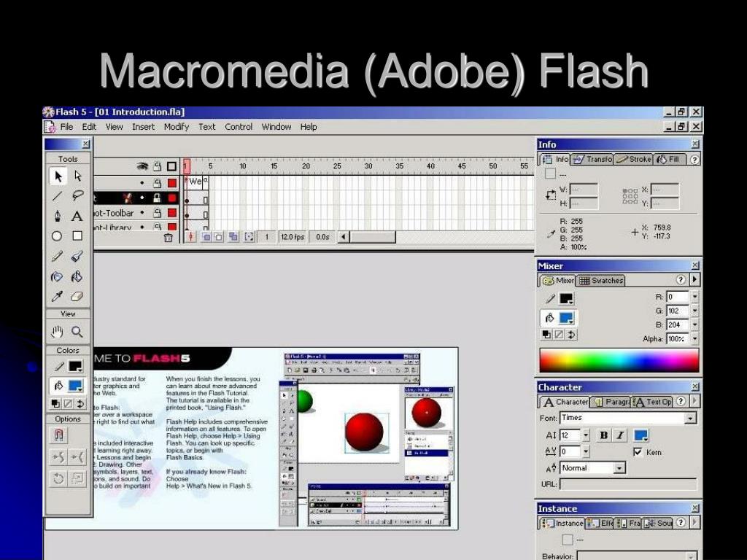The height and width of the screenshot is (560, 747).
Task: Choose the Paint Bucket tool
Action: [x=77, y=276]
